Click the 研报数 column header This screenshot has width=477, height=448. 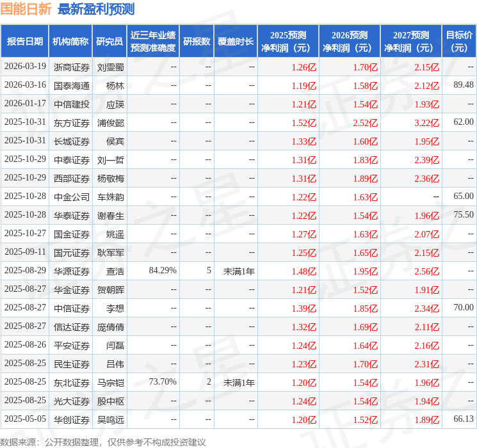197,42
